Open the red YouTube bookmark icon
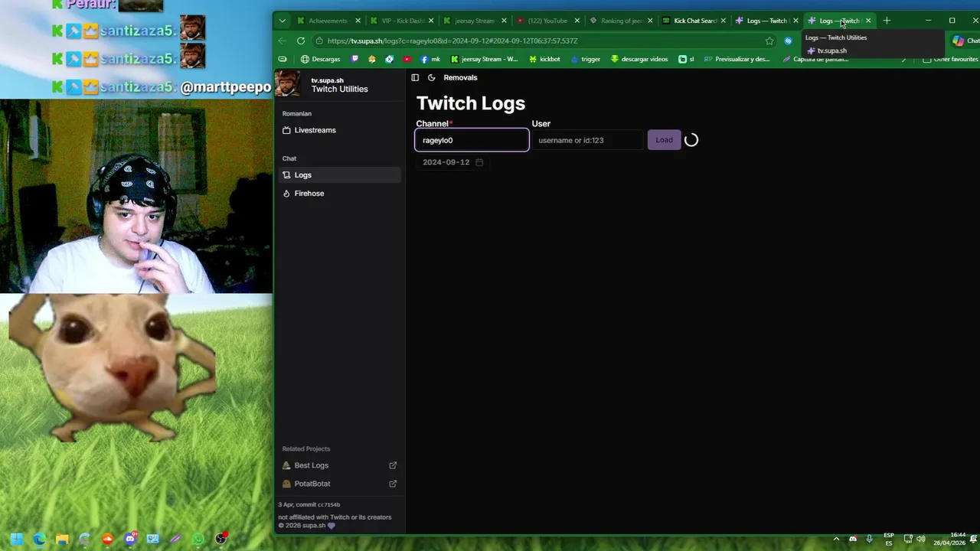 407,59
